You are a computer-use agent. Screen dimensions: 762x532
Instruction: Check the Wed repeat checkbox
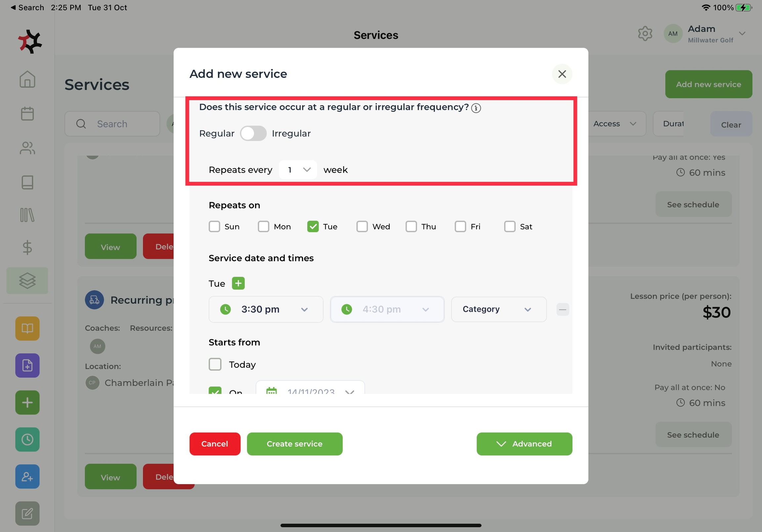[x=362, y=226]
